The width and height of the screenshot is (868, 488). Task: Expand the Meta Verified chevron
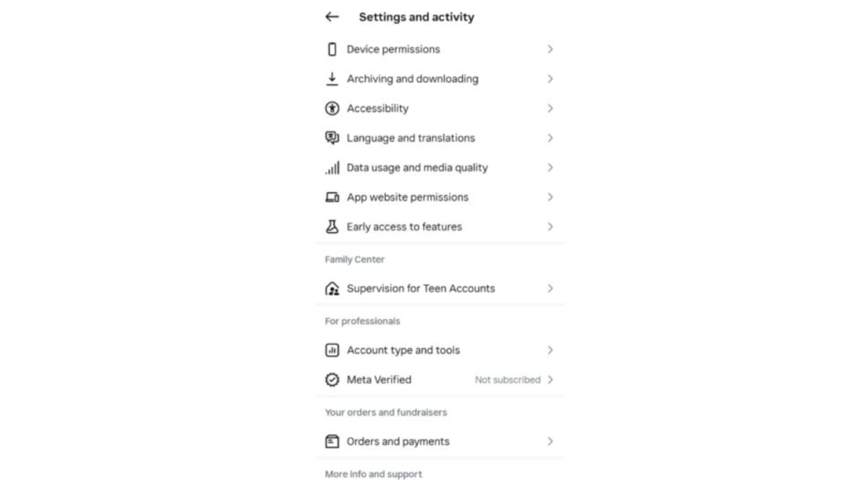point(551,380)
